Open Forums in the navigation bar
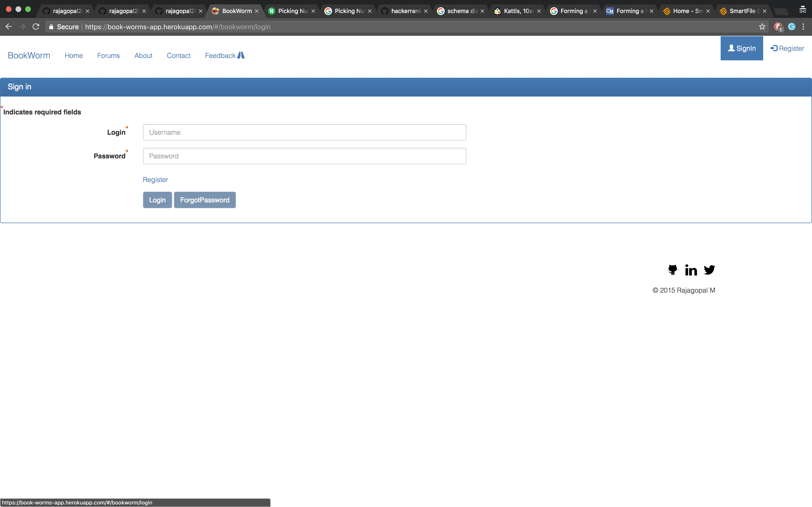The width and height of the screenshot is (812, 507). (108, 56)
